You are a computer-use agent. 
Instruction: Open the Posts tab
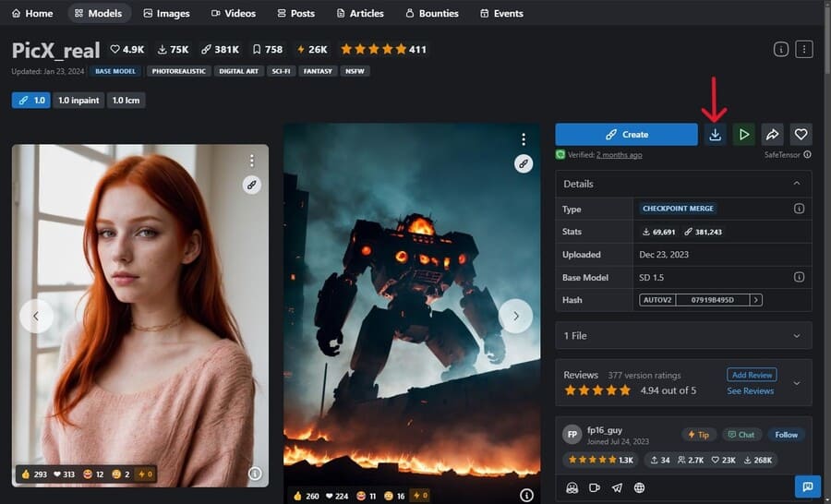(x=296, y=13)
